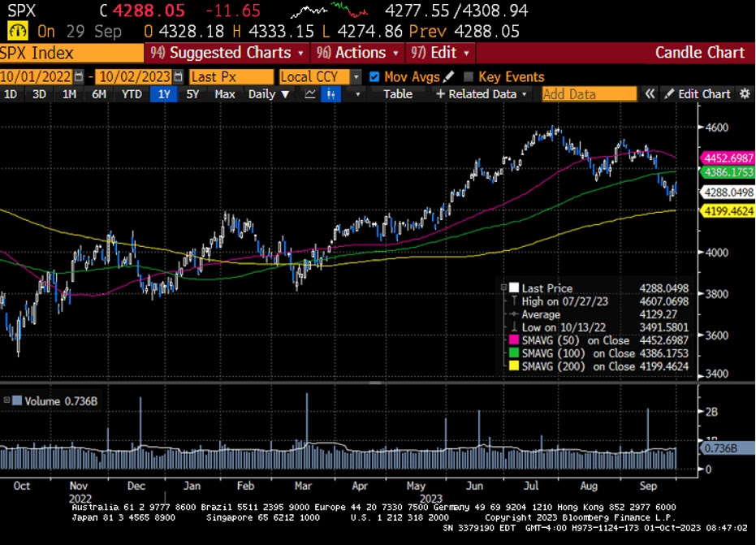Click the Edit Chart button

[698, 94]
